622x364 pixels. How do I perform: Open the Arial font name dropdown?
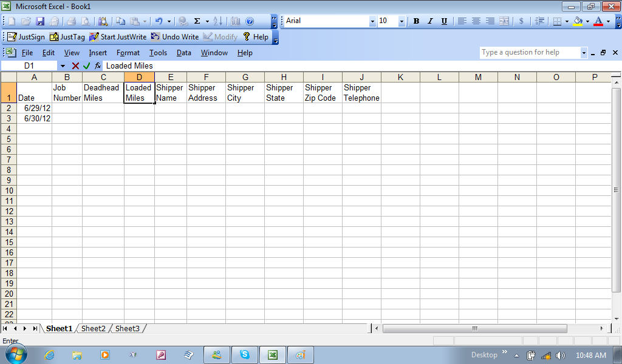point(372,21)
